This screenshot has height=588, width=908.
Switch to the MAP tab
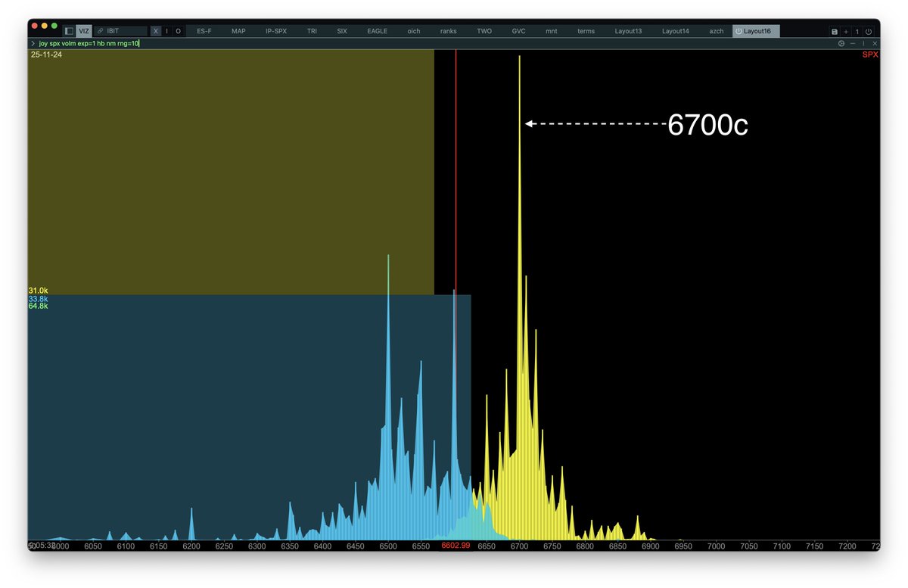pyautogui.click(x=238, y=31)
